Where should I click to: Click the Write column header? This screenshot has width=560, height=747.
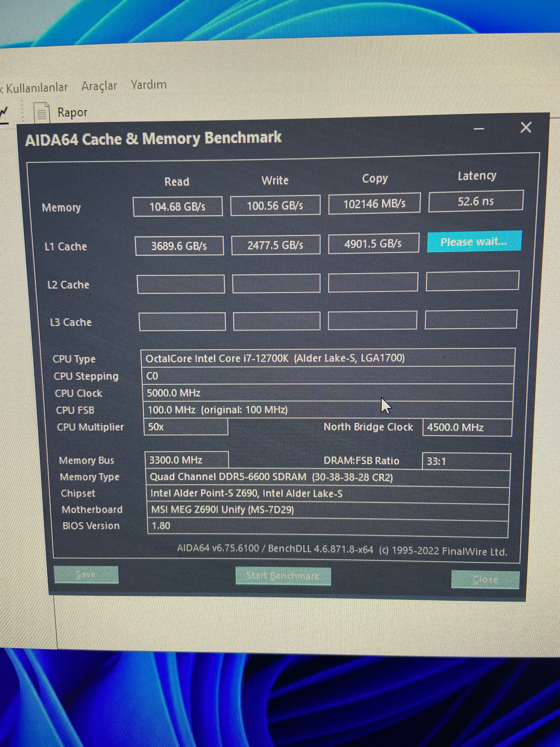pyautogui.click(x=275, y=180)
